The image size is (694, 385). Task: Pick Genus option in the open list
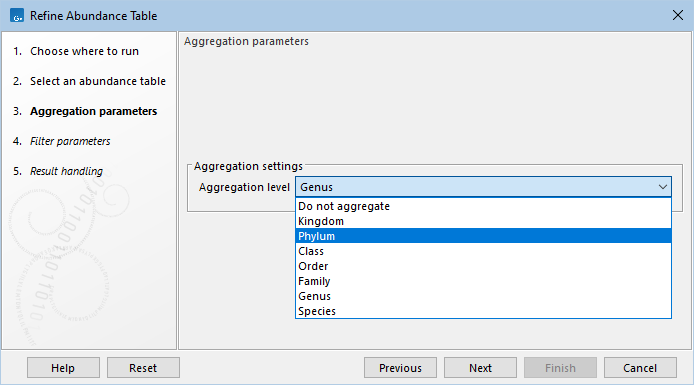pos(483,296)
